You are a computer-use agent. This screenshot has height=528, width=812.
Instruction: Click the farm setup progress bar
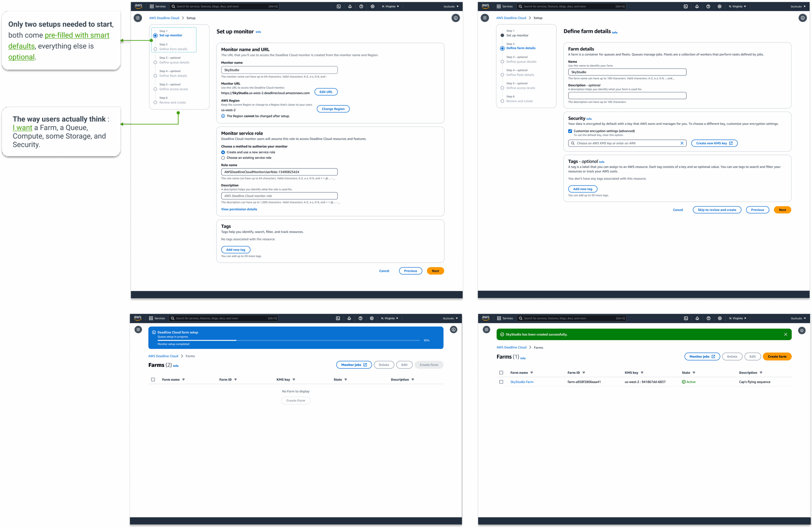pos(288,340)
